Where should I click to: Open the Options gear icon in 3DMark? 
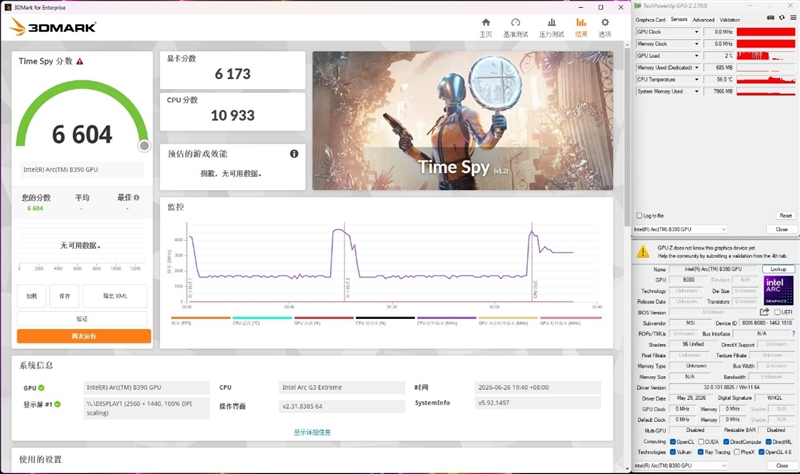pos(605,22)
